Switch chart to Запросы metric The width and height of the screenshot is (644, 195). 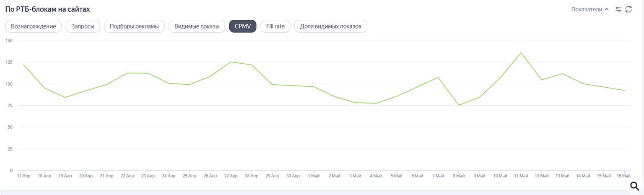(83, 26)
